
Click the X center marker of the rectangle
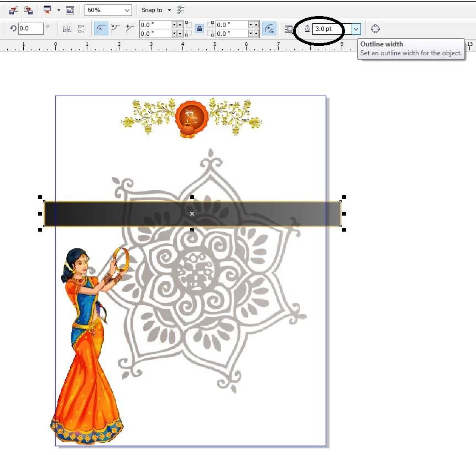[x=192, y=214]
